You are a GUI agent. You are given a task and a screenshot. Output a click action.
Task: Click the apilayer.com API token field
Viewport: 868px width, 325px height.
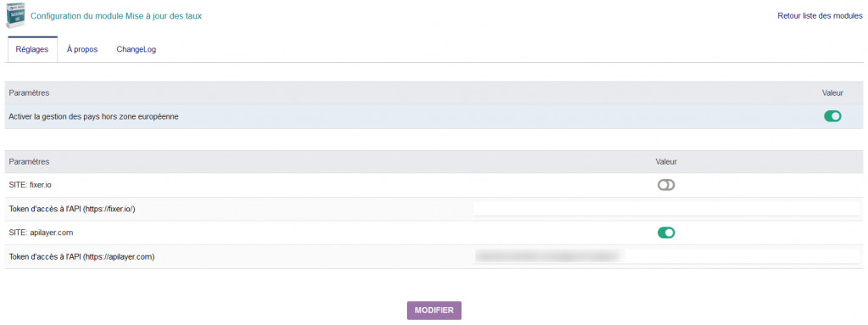(666, 256)
